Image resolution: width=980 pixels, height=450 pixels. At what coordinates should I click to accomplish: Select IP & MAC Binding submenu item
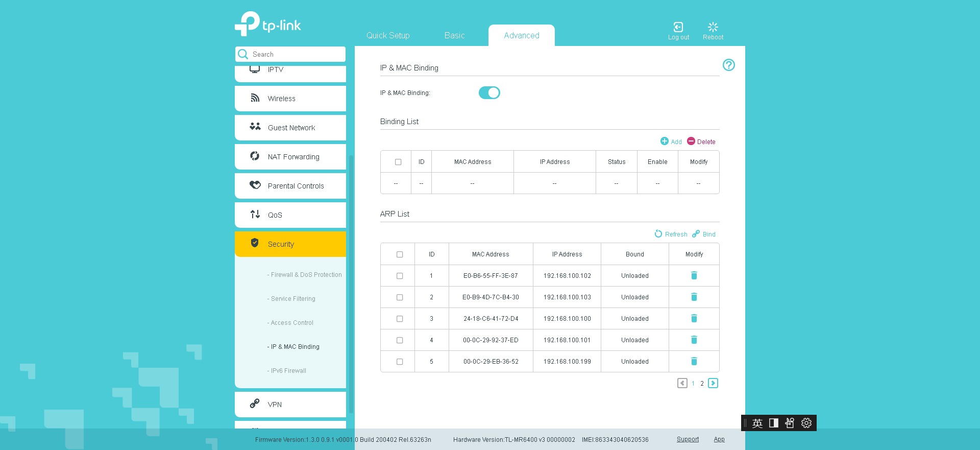tap(293, 347)
